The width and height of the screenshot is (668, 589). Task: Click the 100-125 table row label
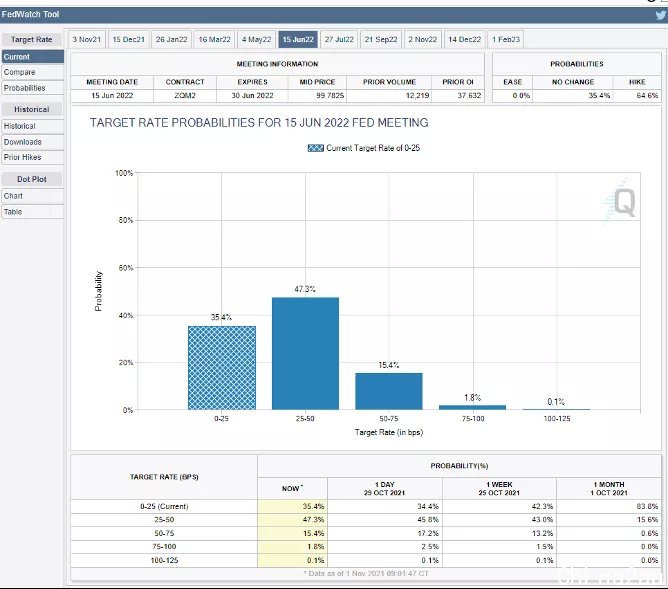click(x=164, y=560)
